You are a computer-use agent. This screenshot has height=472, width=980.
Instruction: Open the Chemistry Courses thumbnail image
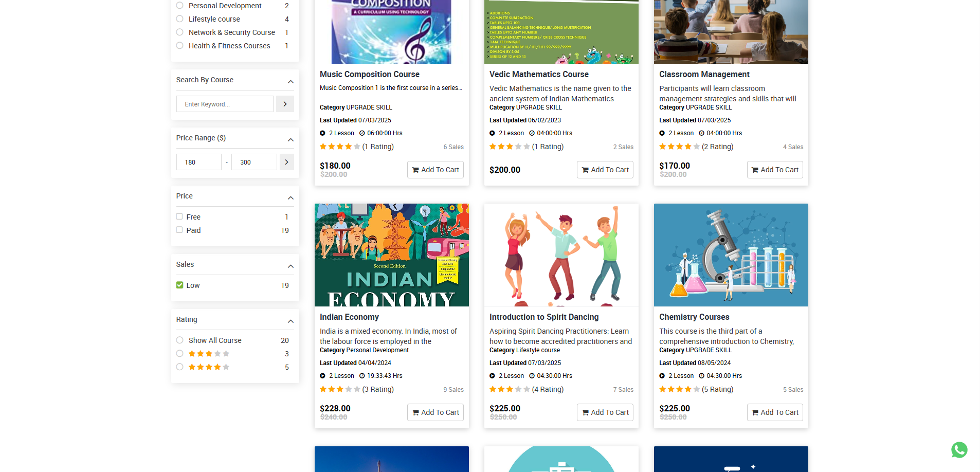click(731, 255)
